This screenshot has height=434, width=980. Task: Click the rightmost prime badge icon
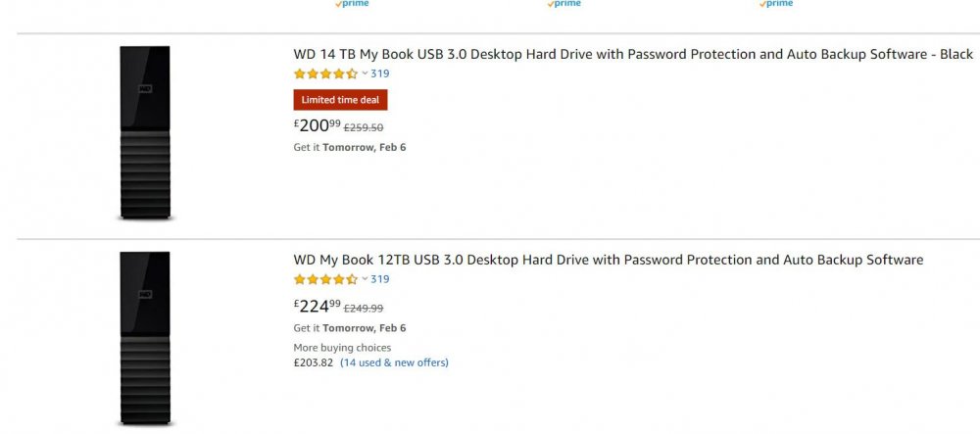click(775, 4)
